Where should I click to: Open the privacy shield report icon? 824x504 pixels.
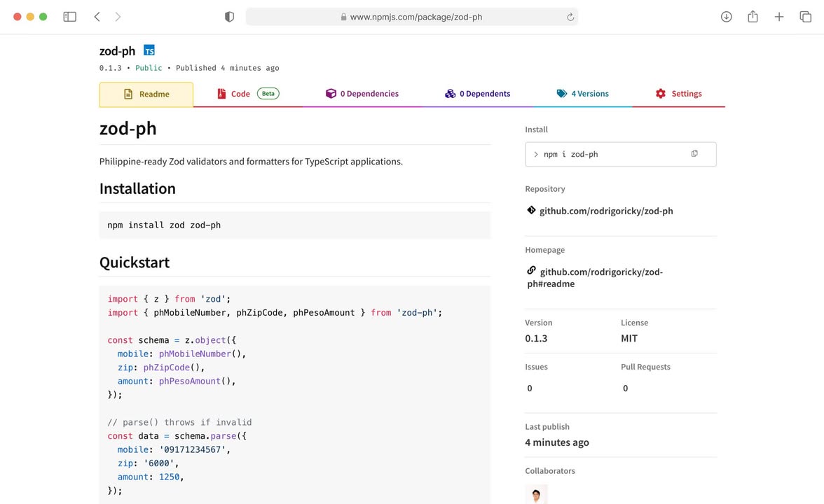tap(229, 17)
